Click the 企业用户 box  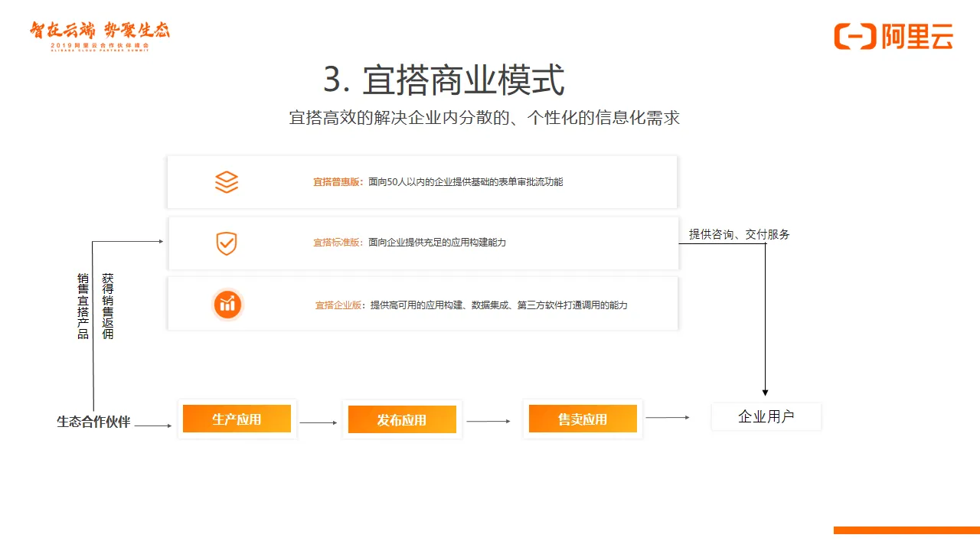pyautogui.click(x=766, y=417)
